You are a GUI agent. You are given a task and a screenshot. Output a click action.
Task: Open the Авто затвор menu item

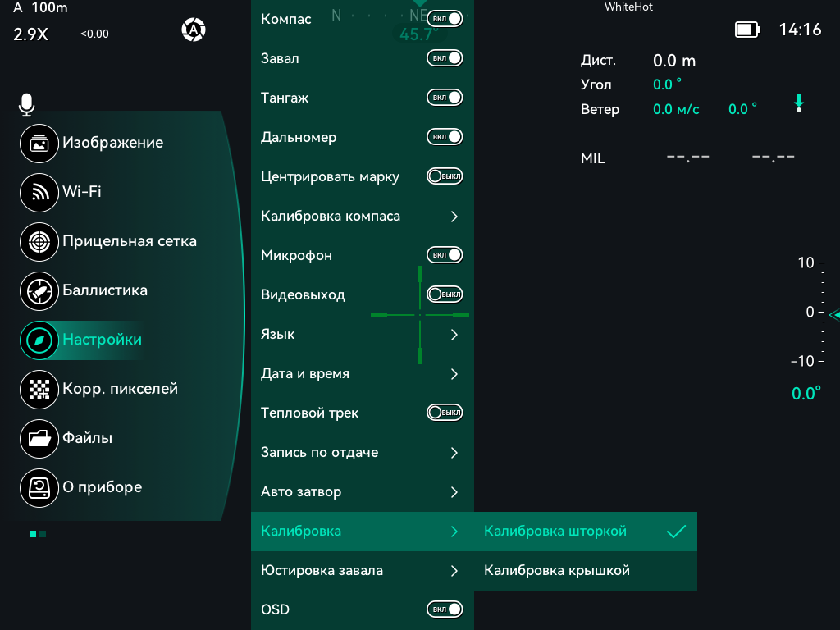(363, 492)
